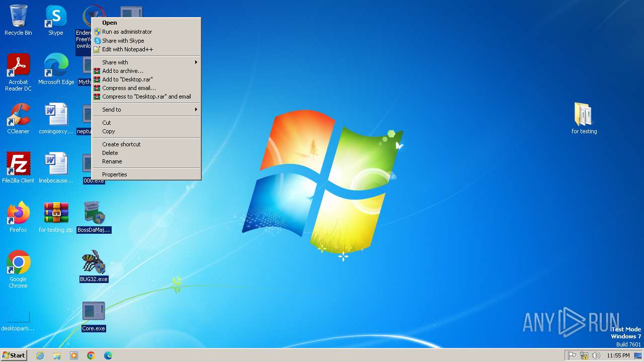644x362 pixels.
Task: Select the Core.exe desktop icon
Action: (x=94, y=316)
